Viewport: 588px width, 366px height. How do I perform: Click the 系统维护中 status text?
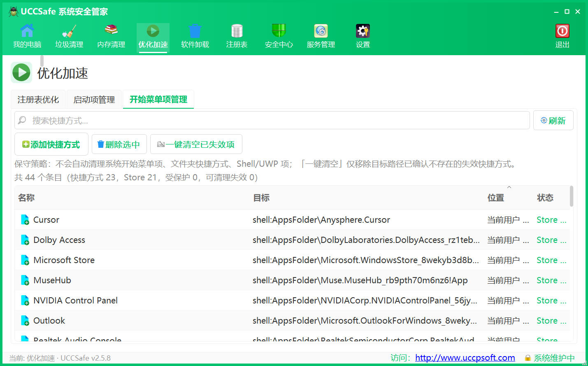pyautogui.click(x=554, y=358)
